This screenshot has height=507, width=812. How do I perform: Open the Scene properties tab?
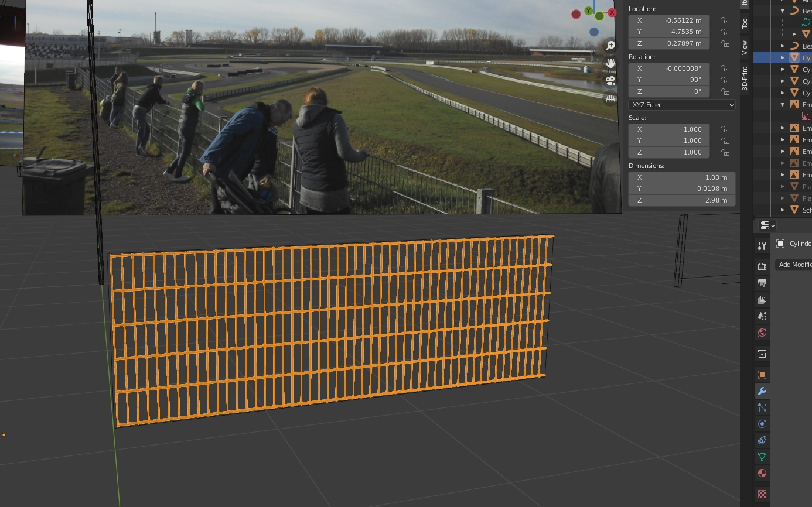pos(762,316)
